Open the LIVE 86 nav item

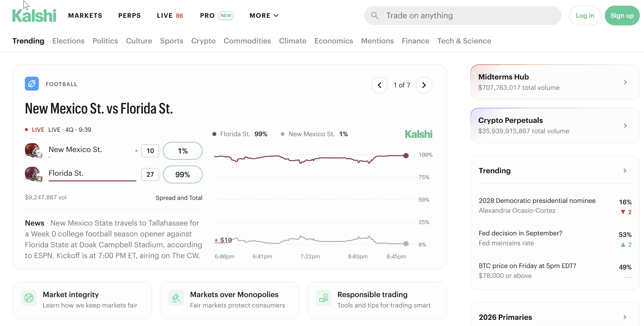[170, 16]
